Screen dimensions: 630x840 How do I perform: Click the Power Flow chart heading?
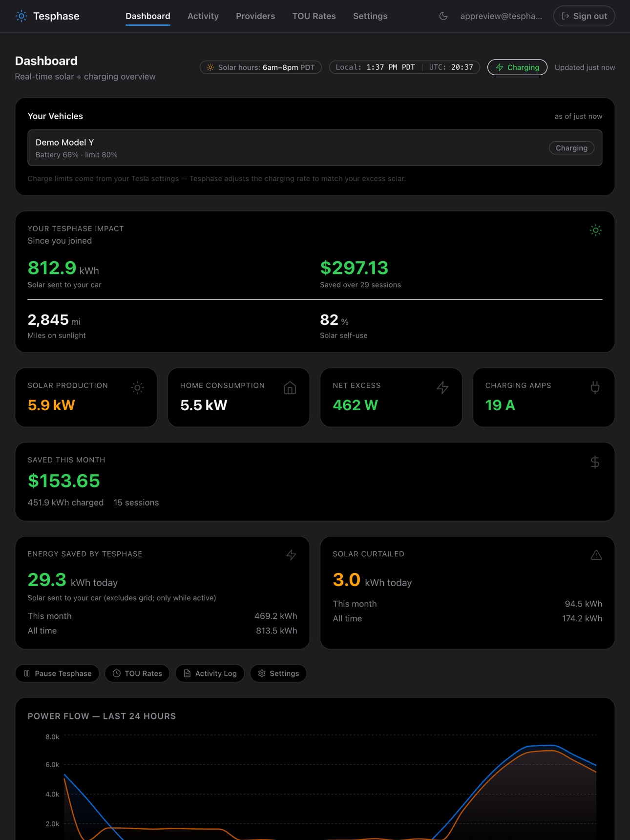pos(102,716)
